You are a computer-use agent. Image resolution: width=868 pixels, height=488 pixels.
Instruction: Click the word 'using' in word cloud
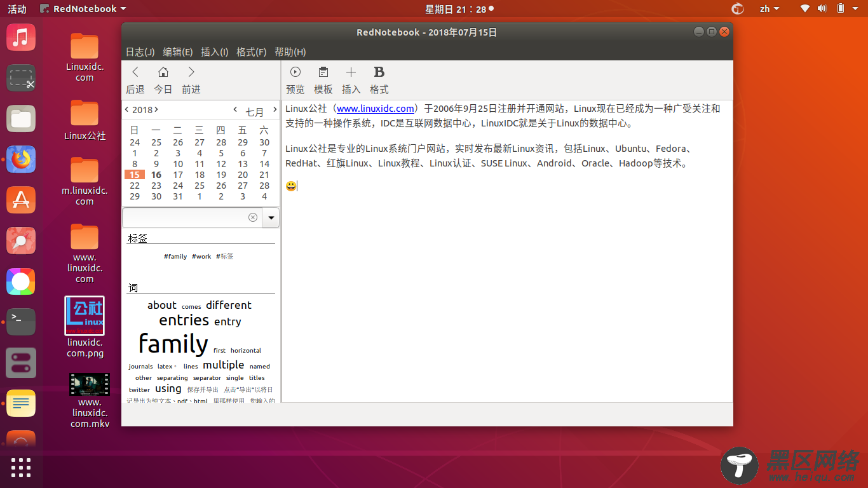click(x=168, y=389)
